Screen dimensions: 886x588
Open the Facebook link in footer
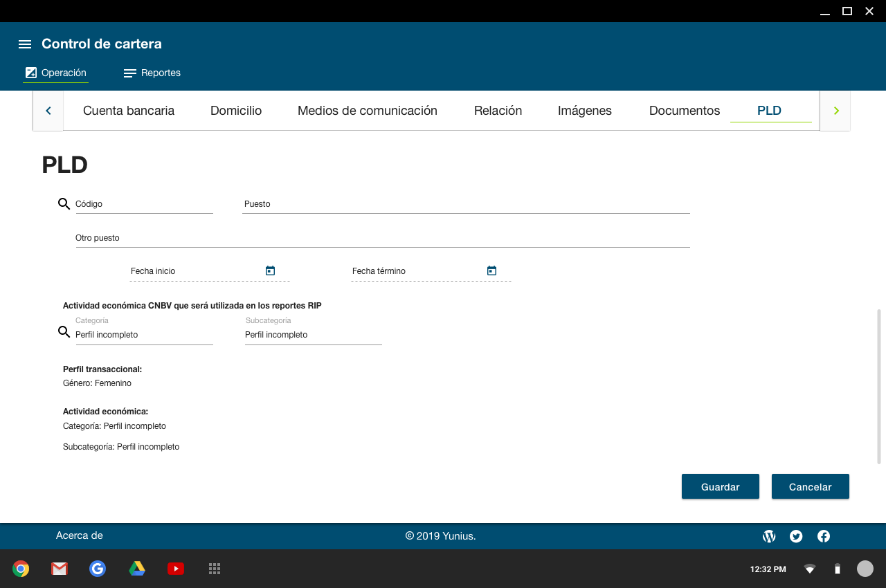[x=824, y=536]
